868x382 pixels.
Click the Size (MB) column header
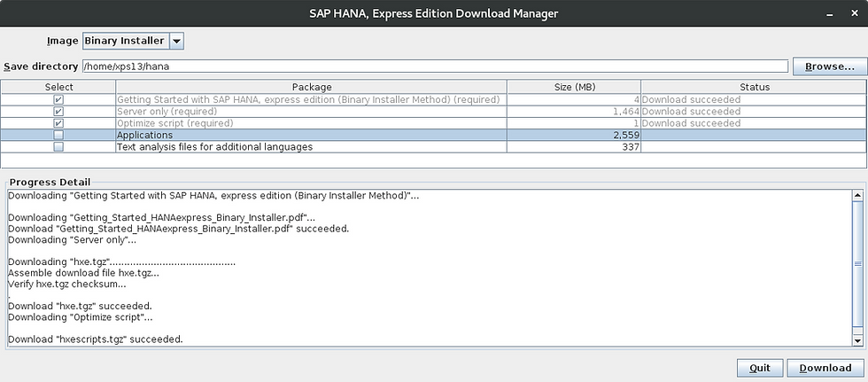point(574,87)
